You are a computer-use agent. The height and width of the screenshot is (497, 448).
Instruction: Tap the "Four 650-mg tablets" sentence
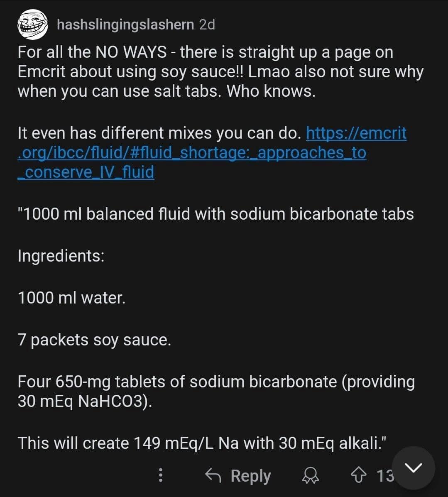click(216, 382)
